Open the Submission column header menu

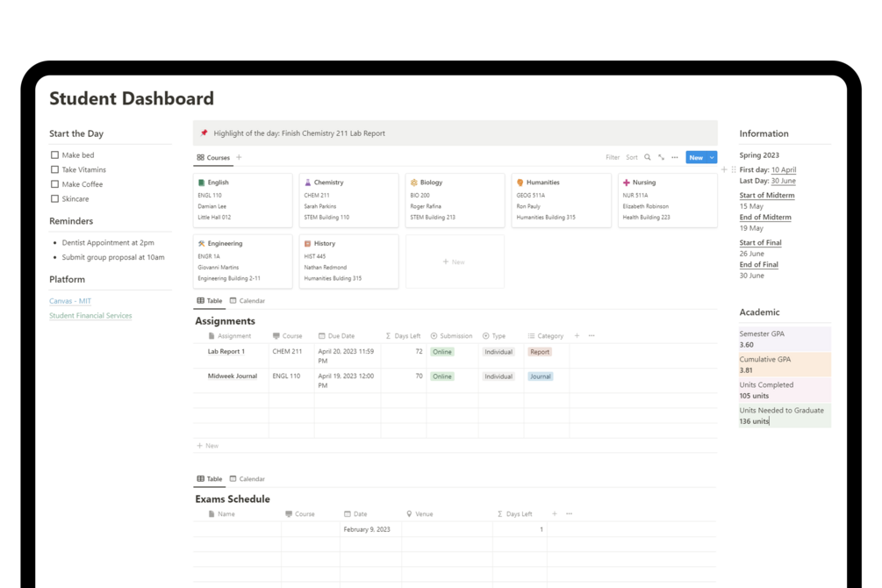(452, 336)
